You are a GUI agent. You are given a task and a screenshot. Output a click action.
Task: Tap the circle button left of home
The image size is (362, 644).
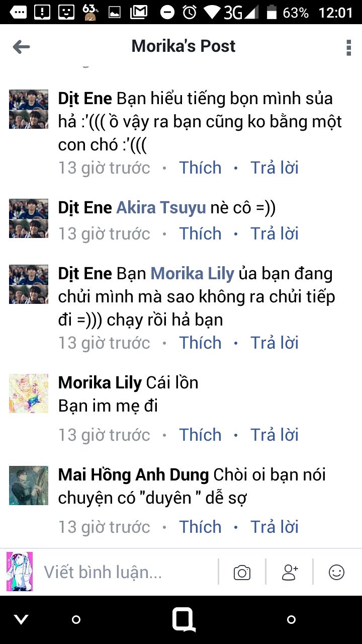pos(76,619)
